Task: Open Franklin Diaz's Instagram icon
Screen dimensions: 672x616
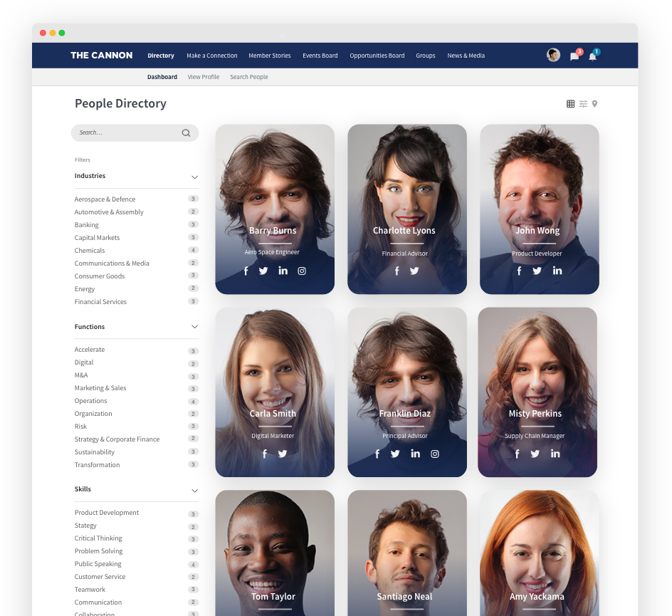Action: [x=434, y=454]
